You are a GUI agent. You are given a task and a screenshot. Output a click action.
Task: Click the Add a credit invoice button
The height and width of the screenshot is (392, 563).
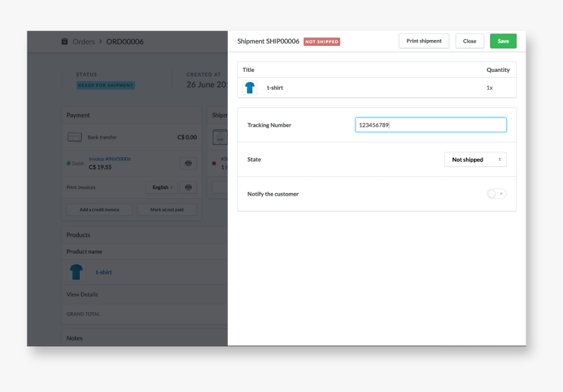[x=100, y=210]
